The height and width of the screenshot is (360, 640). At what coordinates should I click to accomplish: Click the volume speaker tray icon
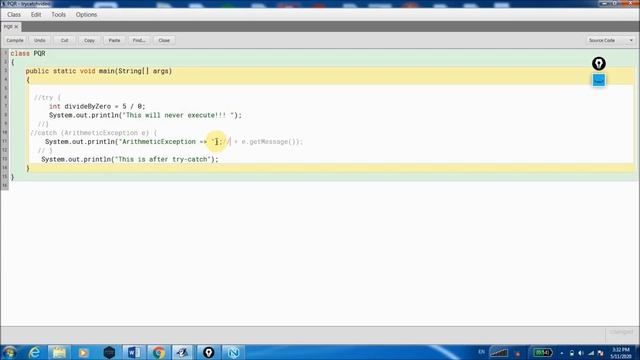coord(581,353)
